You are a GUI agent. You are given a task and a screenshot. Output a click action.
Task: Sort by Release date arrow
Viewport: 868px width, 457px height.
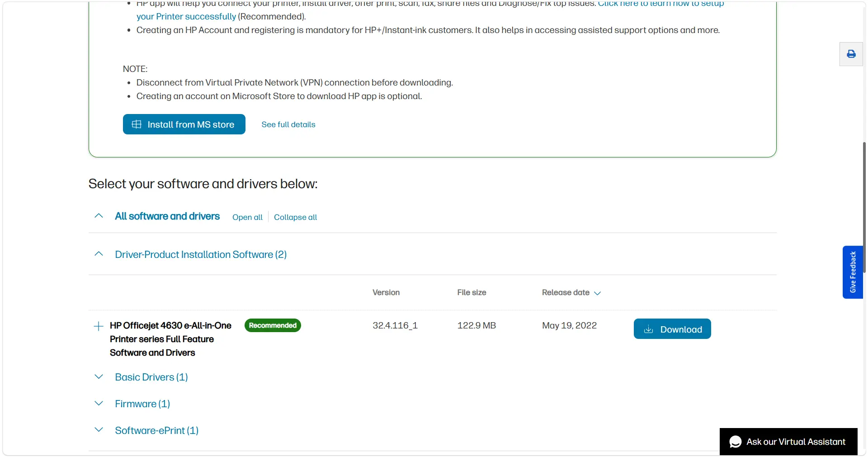point(597,293)
